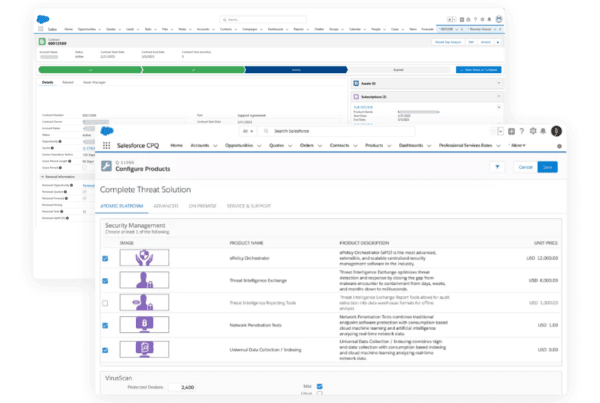The height and width of the screenshot is (403, 600).
Task: Open the help icon in the Sales window header
Action: pyautogui.click(x=475, y=20)
